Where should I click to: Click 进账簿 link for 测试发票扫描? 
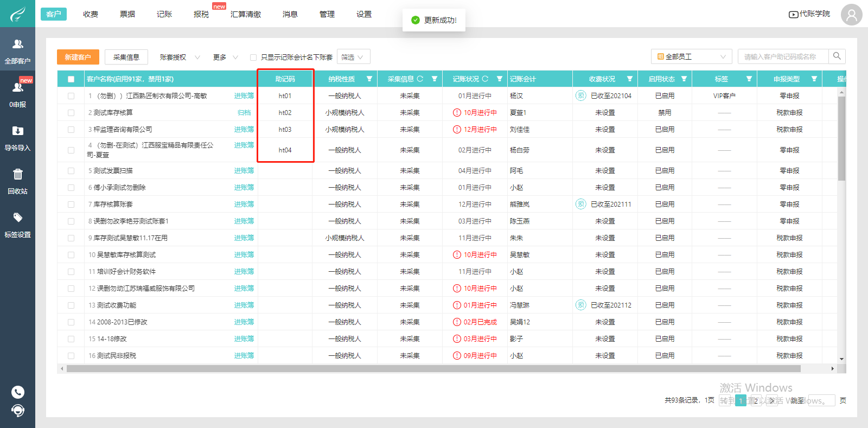[244, 171]
